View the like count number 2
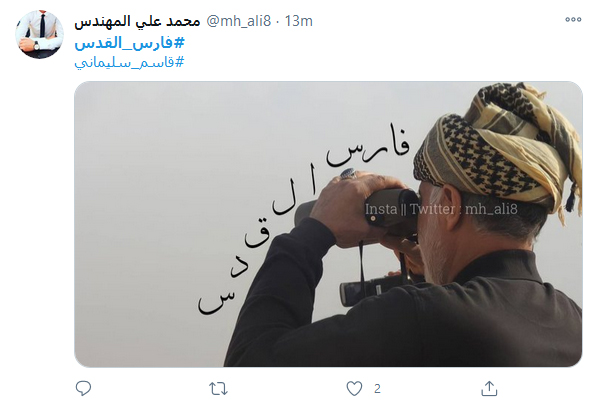The image size is (596, 406). [377, 389]
